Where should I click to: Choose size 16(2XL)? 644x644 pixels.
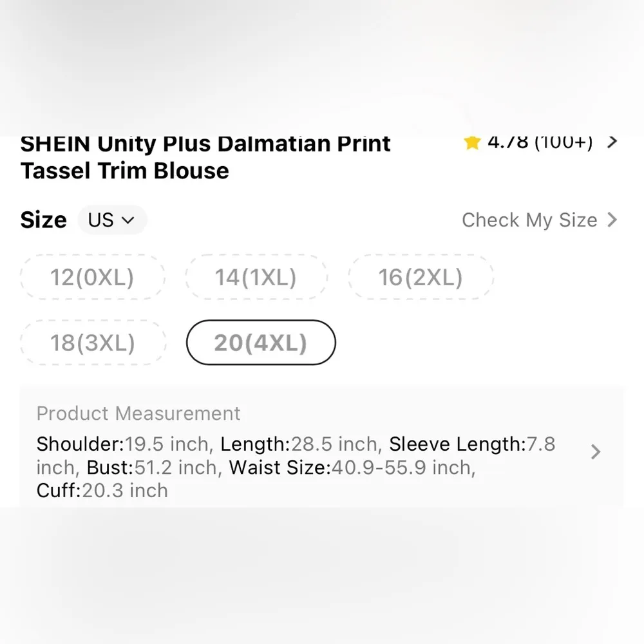coord(421,277)
